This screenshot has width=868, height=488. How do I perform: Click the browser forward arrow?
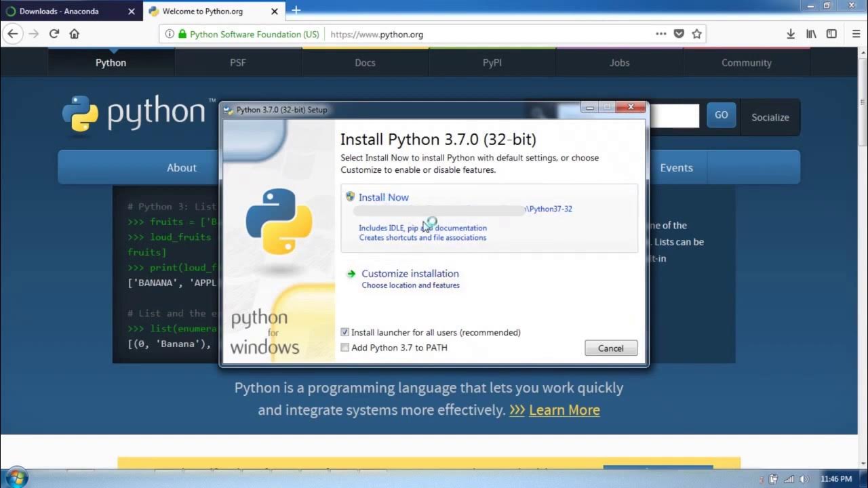click(33, 34)
